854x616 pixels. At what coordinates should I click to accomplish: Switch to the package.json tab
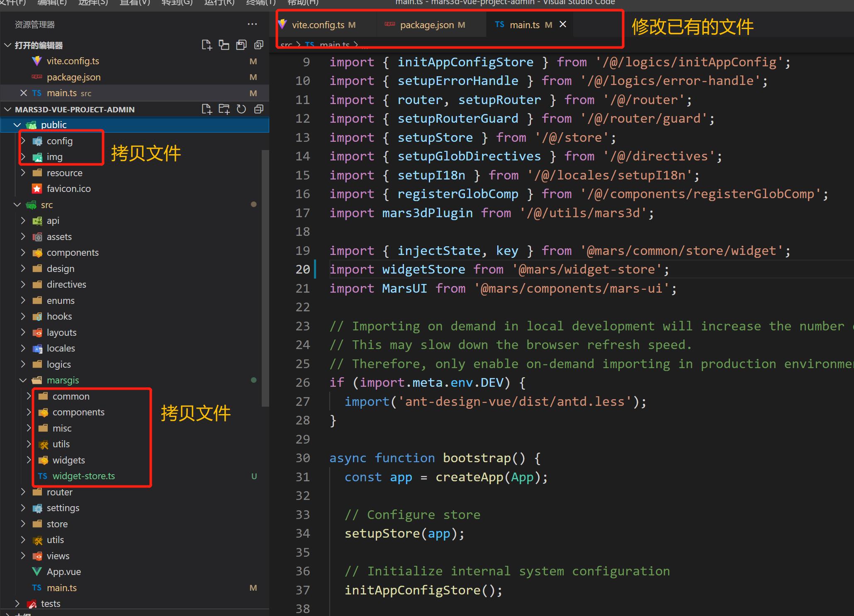(x=426, y=25)
